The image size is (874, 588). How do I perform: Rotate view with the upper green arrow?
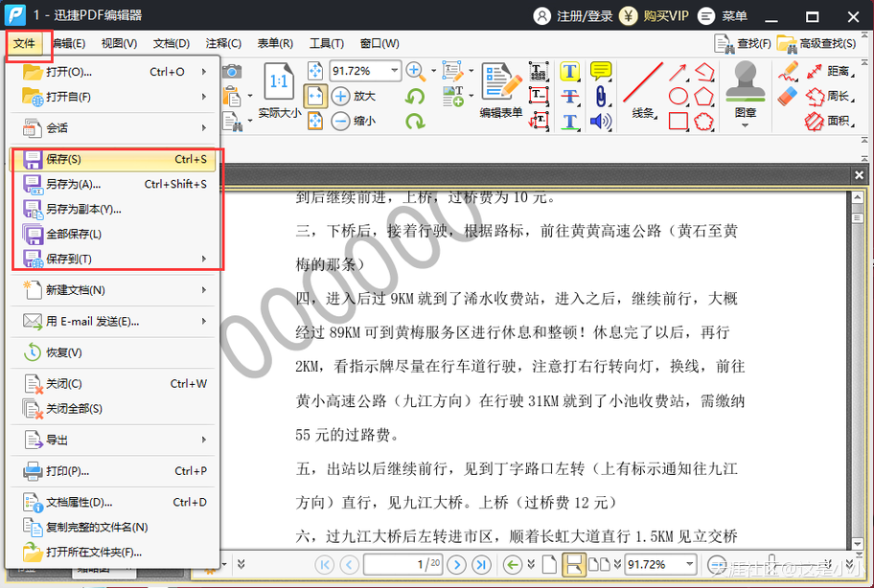tap(415, 97)
